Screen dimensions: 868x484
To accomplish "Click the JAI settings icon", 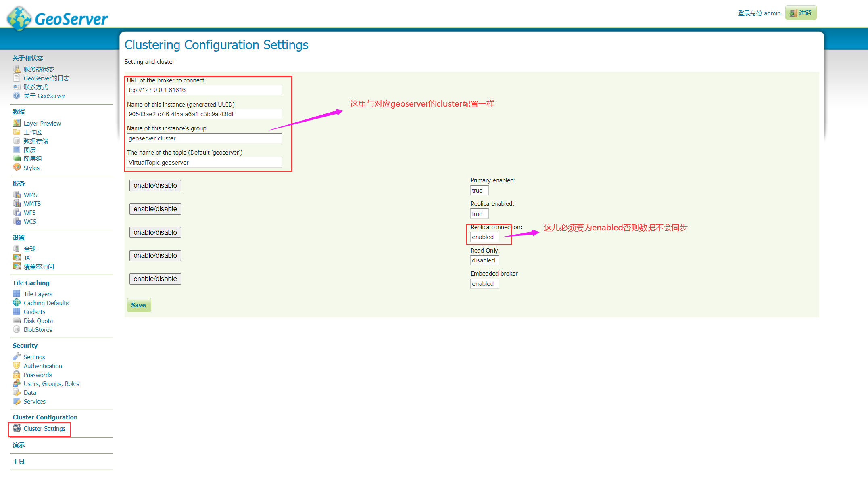I will [x=17, y=258].
